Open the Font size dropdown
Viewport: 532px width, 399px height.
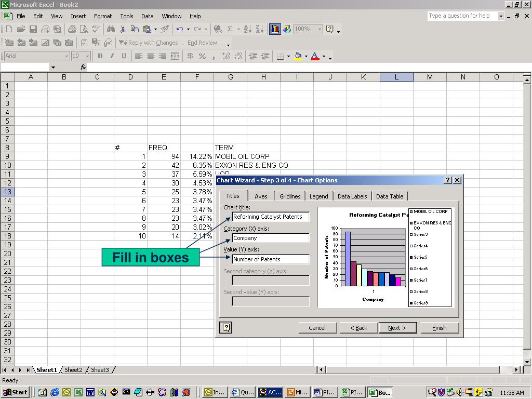click(88, 56)
